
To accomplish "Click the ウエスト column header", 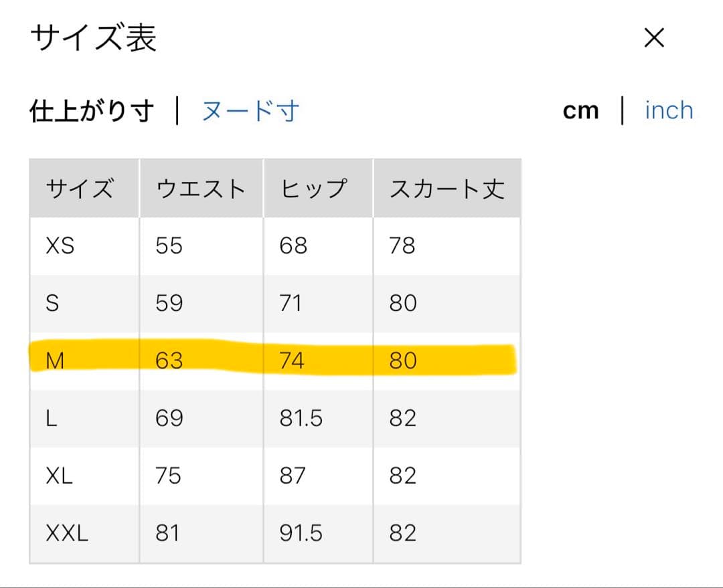I will pyautogui.click(x=201, y=189).
